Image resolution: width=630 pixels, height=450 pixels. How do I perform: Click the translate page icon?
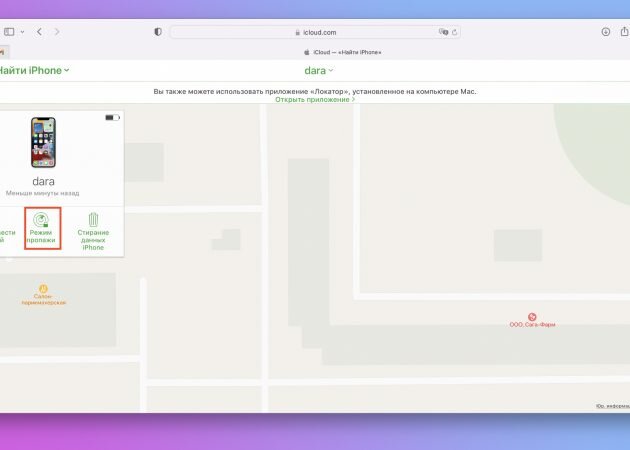(x=443, y=32)
